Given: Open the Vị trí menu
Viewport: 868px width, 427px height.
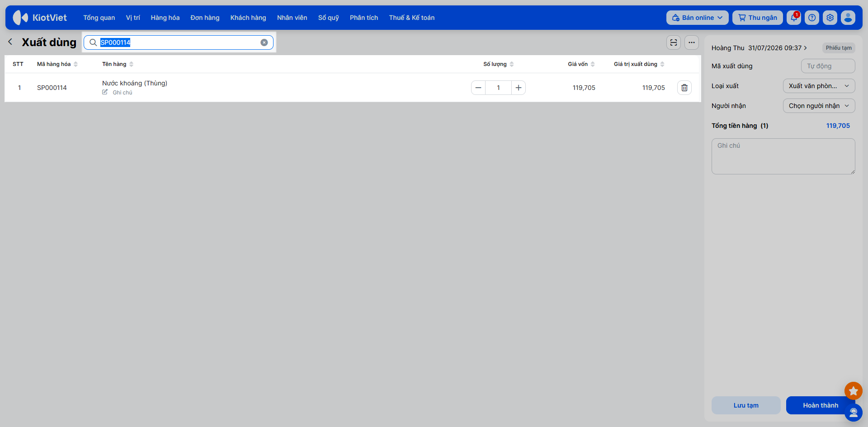Looking at the screenshot, I should [133, 18].
